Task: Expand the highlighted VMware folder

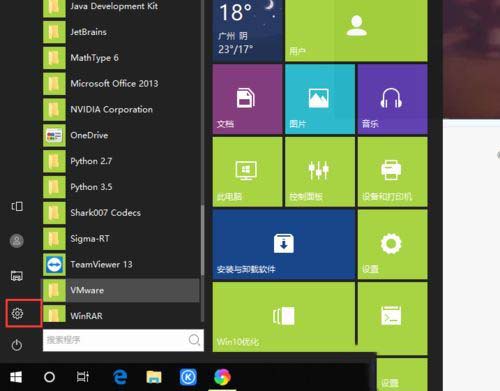Action: point(121,290)
